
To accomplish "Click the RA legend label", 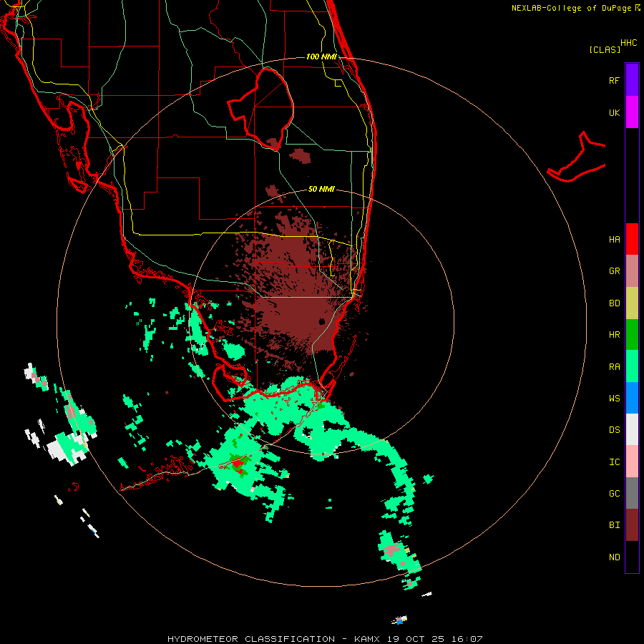I will click(614, 367).
